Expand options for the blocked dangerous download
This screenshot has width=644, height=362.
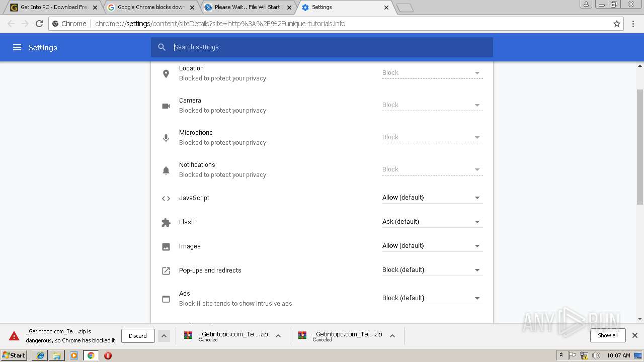164,336
